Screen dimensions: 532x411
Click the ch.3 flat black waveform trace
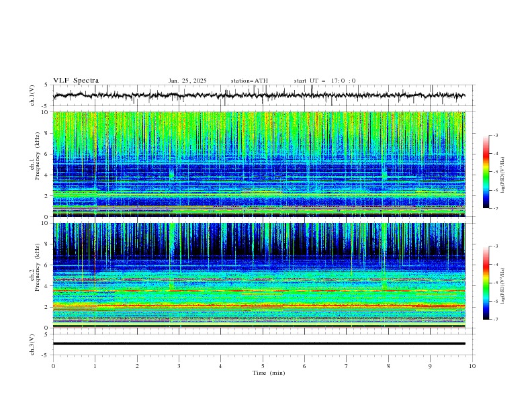click(x=259, y=344)
